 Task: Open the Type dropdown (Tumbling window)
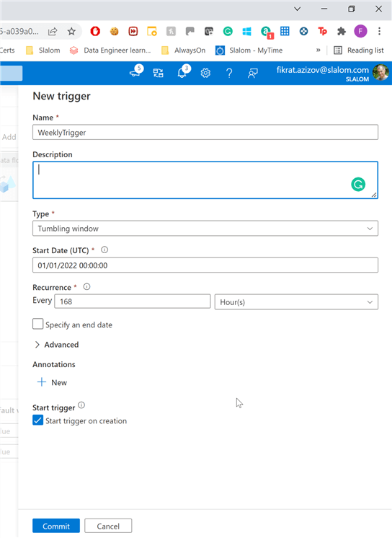tap(205, 229)
